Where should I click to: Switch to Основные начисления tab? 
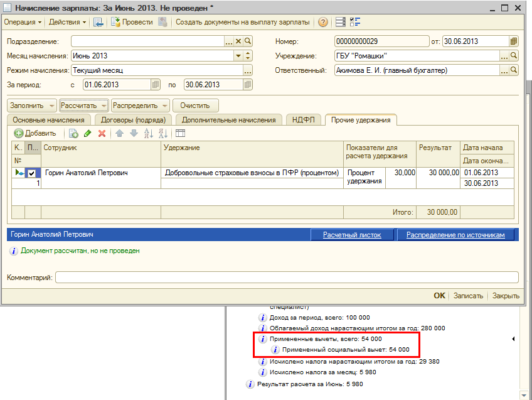48,120
